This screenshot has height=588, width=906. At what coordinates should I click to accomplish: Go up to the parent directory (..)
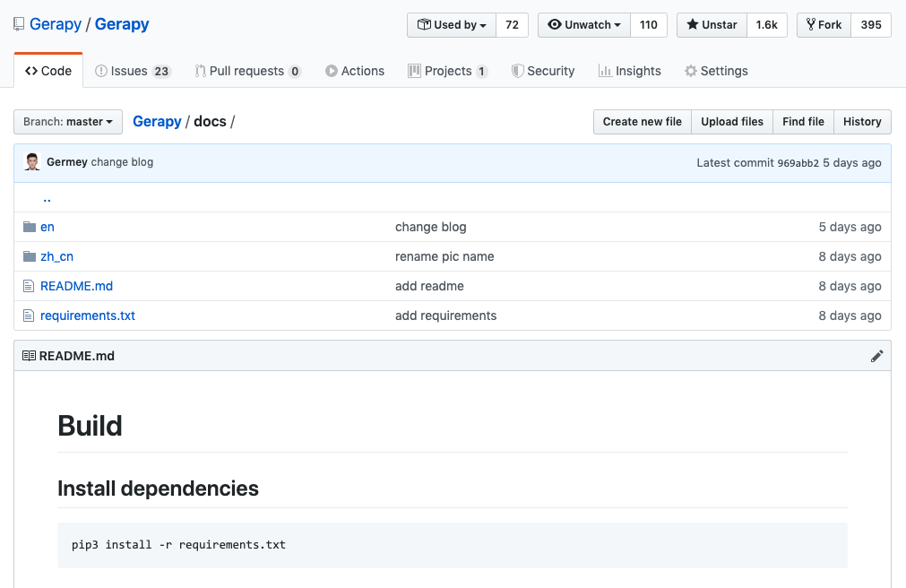click(x=47, y=198)
